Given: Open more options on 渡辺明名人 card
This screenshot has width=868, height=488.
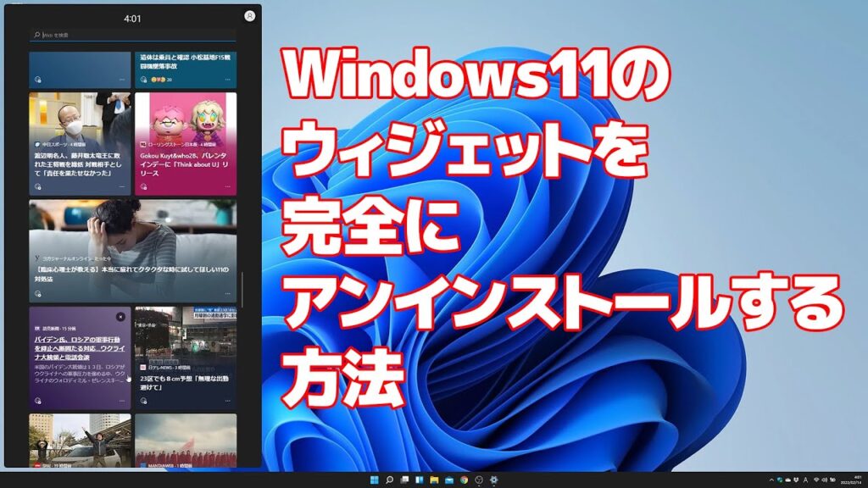Looking at the screenshot, I should 122,186.
